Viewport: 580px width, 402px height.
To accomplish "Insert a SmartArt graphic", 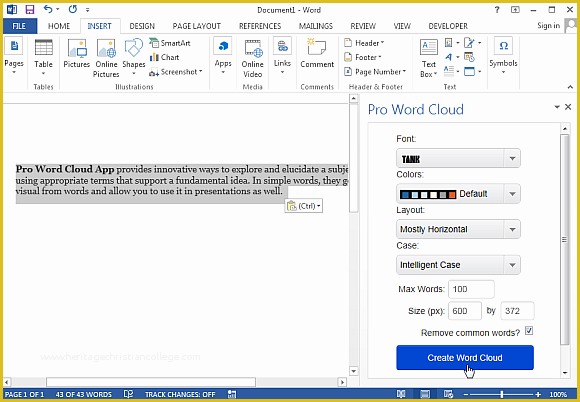I will 171,43.
